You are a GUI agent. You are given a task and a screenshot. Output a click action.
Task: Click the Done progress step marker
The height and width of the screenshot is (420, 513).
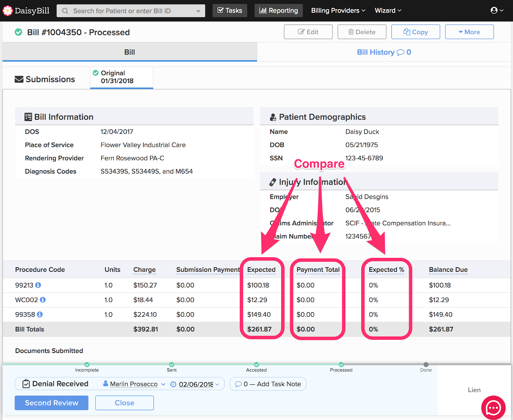426,364
